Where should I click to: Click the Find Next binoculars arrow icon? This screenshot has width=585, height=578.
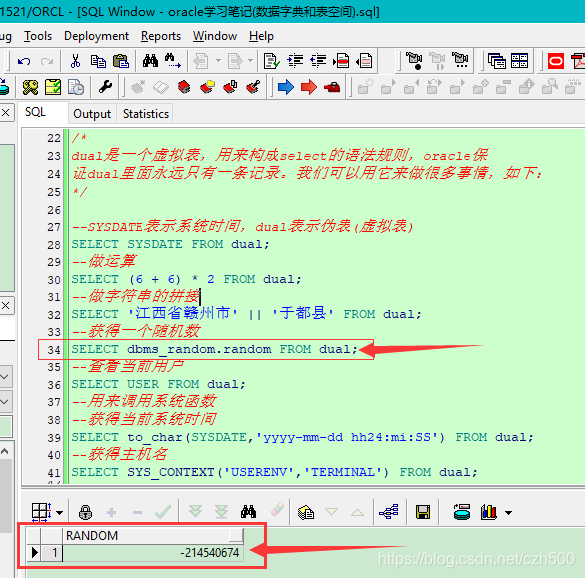coord(172,61)
